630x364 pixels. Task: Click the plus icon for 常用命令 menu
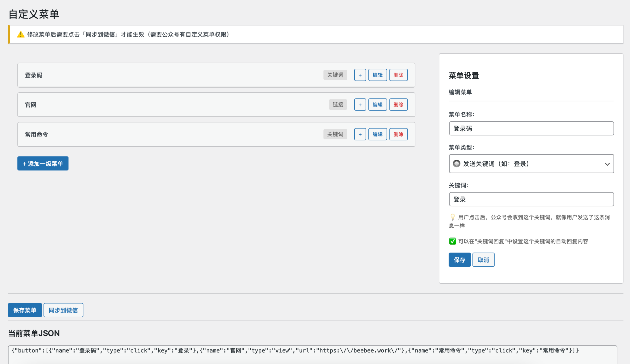(360, 134)
